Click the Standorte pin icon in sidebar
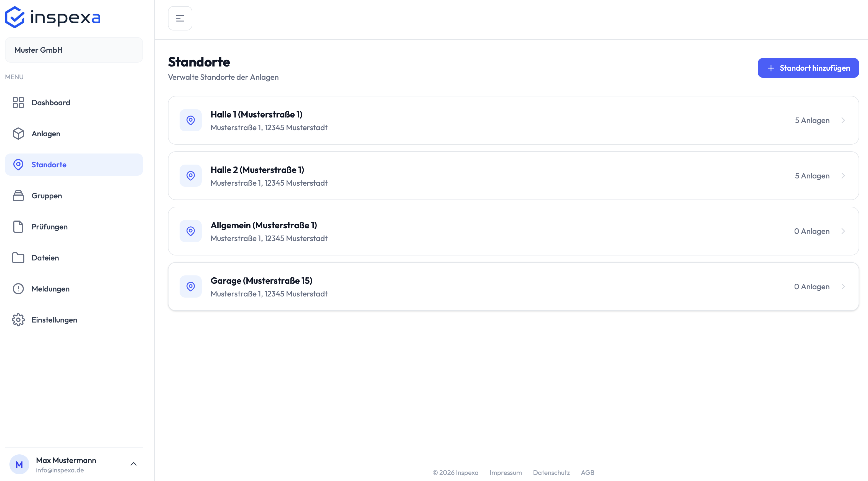 pos(18,164)
